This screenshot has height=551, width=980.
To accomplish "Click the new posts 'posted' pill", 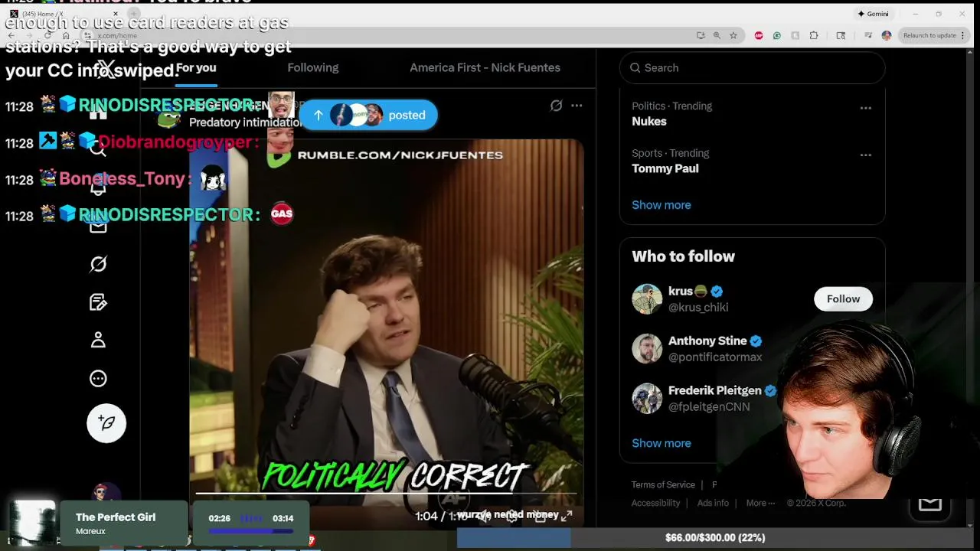I will [x=368, y=115].
